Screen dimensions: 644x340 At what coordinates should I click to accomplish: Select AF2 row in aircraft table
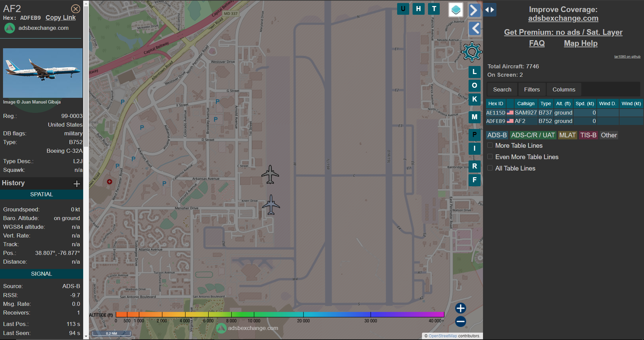(x=565, y=121)
